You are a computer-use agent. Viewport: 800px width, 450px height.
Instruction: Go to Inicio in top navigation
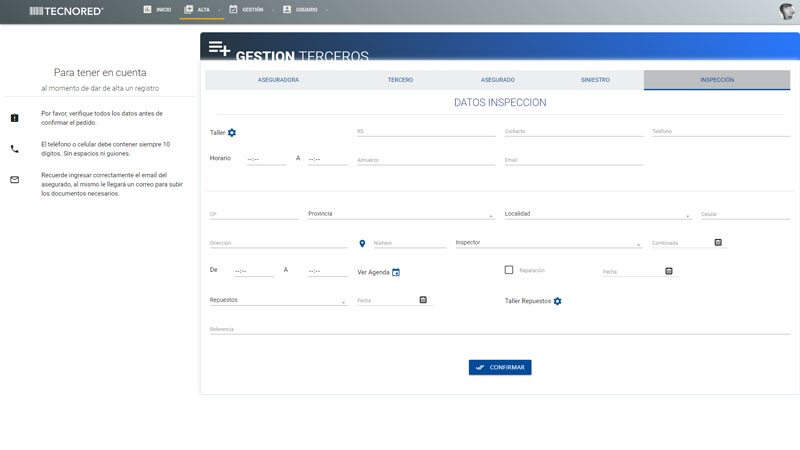158,9
